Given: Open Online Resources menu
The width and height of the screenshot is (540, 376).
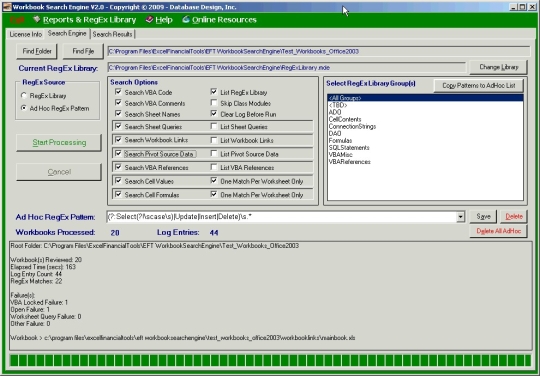Looking at the screenshot, I should (x=224, y=20).
